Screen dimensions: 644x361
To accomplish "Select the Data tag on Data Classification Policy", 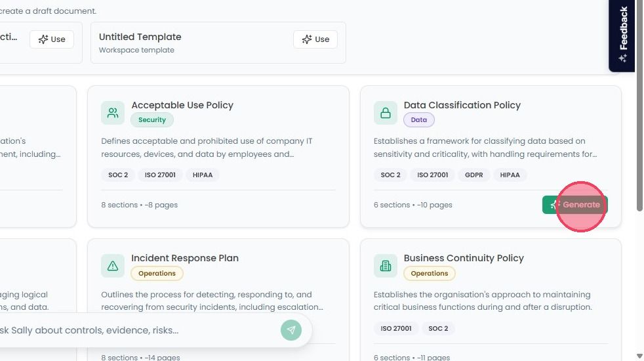I will (x=419, y=119).
